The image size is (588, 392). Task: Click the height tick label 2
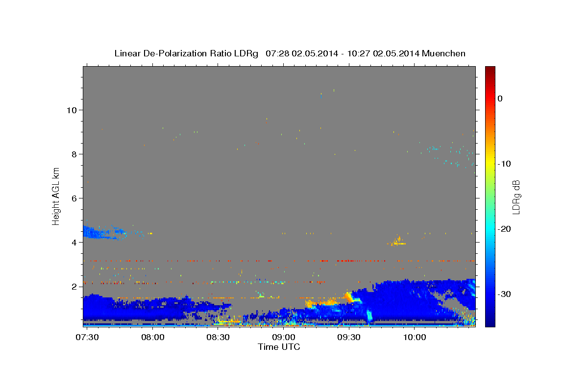[x=74, y=286]
